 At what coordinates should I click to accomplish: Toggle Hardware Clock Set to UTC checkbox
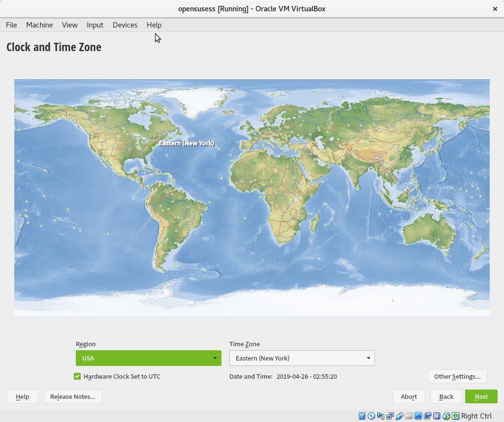click(77, 376)
